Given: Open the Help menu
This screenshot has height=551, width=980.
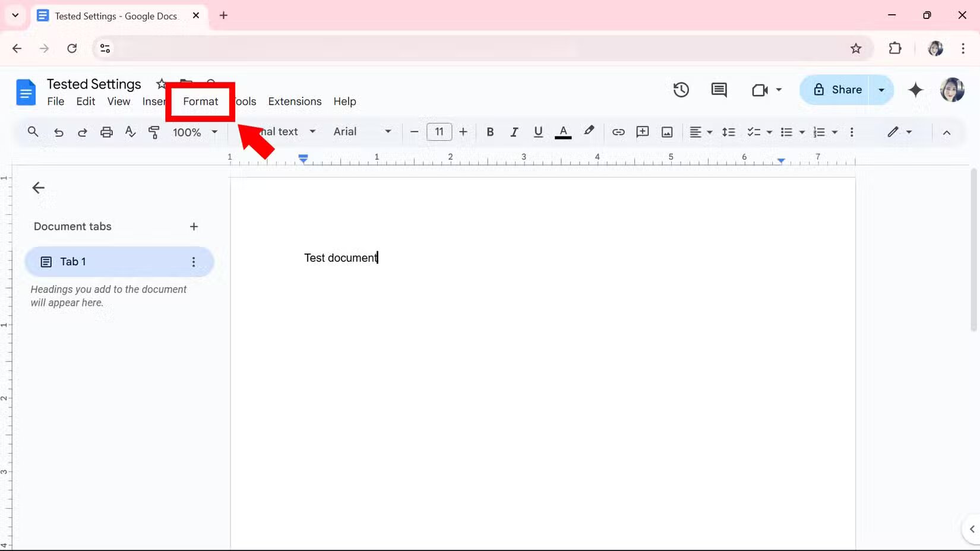Looking at the screenshot, I should tap(344, 102).
